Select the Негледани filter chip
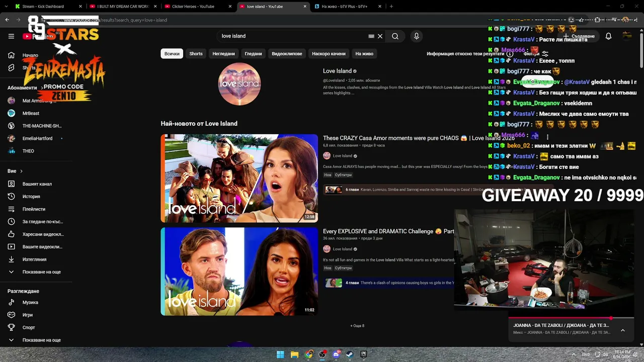Image resolution: width=644 pixels, height=362 pixels. pyautogui.click(x=223, y=54)
